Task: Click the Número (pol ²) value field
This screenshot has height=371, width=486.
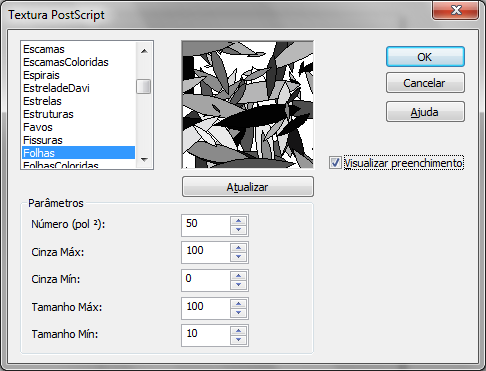Action: pos(206,225)
